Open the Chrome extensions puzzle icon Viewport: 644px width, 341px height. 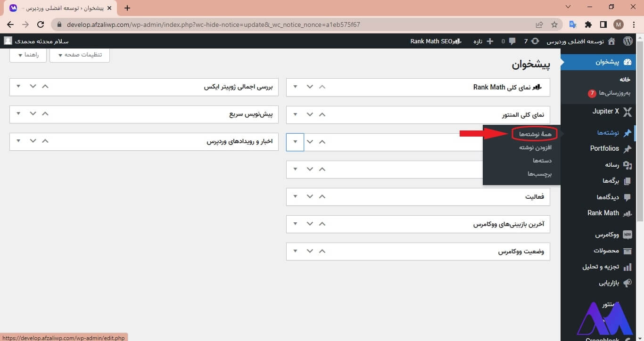[x=588, y=24]
